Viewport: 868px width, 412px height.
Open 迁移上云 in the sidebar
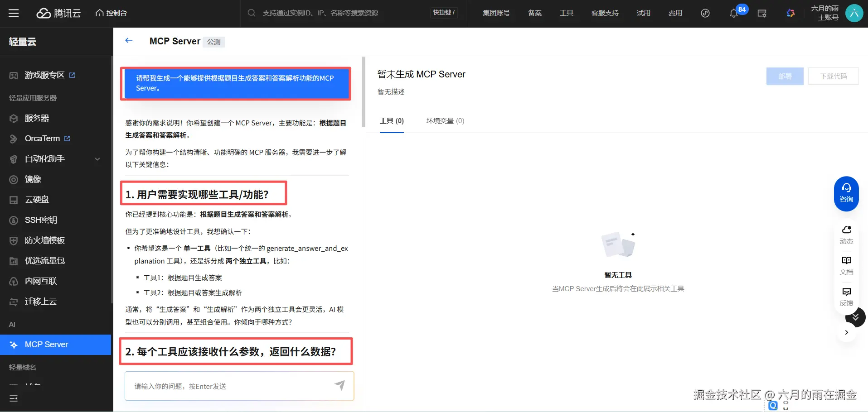40,302
